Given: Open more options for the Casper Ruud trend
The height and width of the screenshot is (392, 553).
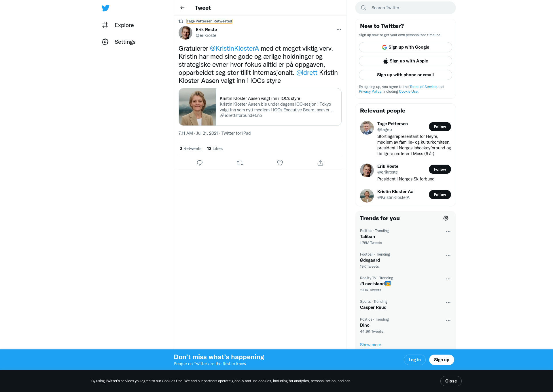Looking at the screenshot, I should pos(448,302).
